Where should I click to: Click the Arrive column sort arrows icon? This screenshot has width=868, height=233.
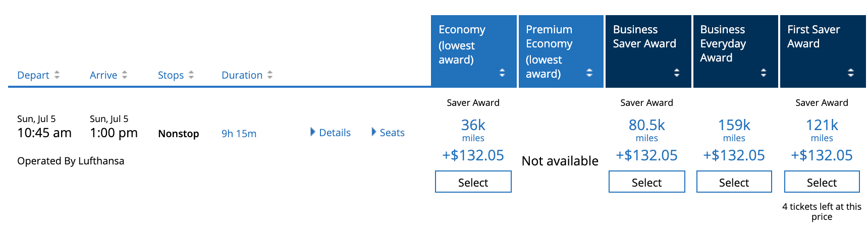(125, 75)
